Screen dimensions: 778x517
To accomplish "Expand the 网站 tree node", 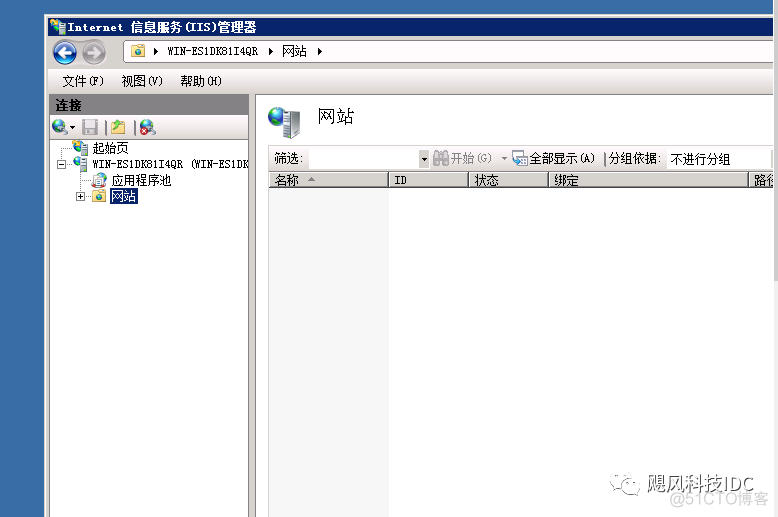I will pyautogui.click(x=80, y=196).
